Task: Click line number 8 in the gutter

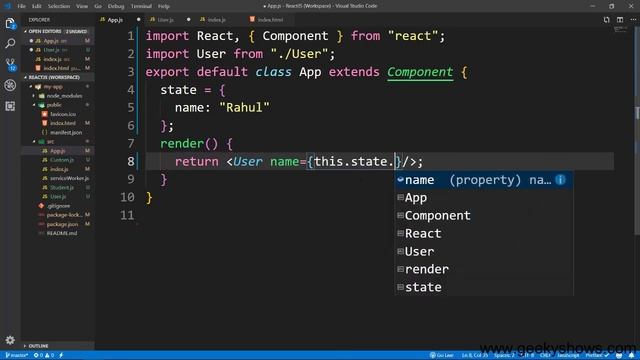Action: 131,162
